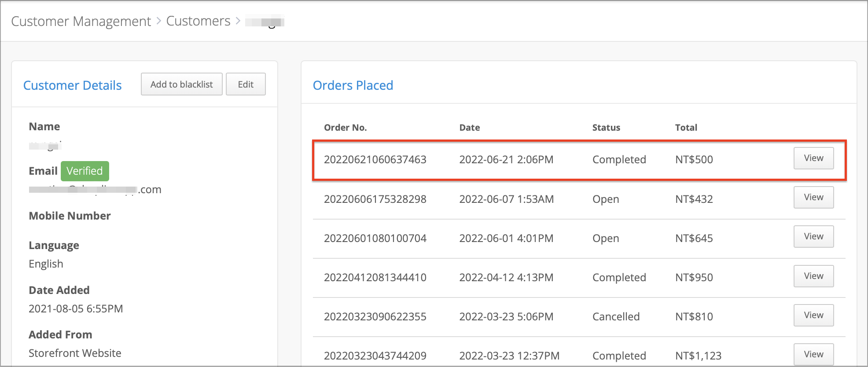This screenshot has height=367, width=868.
Task: Select order number 20220412081344410 text
Action: coord(375,277)
